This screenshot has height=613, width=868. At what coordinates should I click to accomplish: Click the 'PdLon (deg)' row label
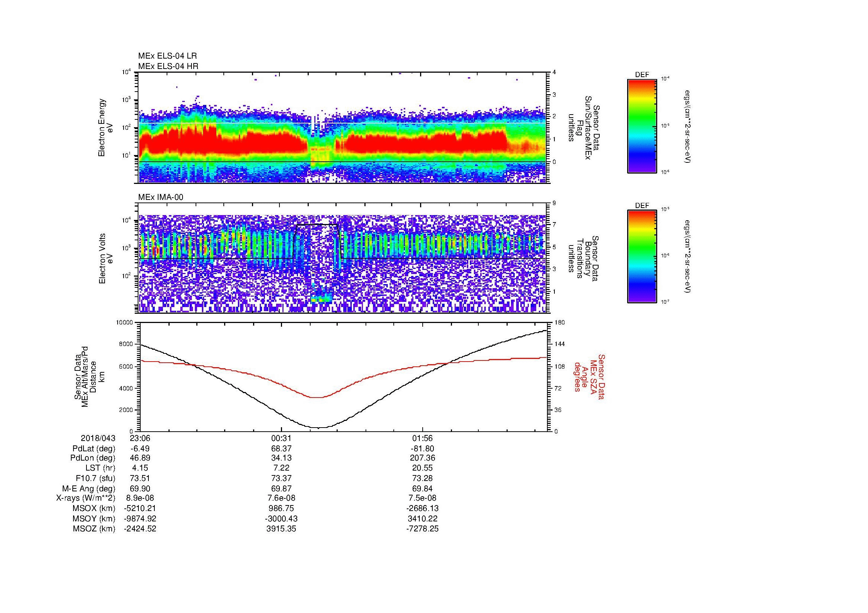click(94, 458)
